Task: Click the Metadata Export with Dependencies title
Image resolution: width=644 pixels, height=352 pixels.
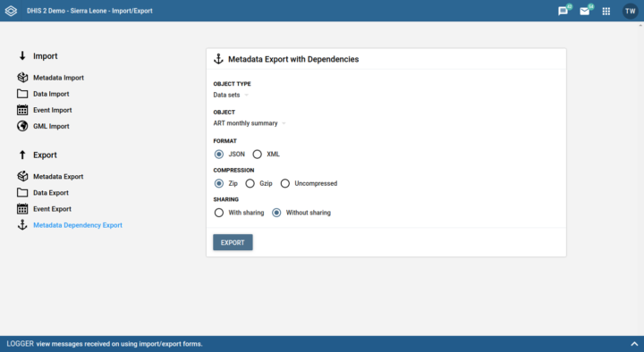Action: pyautogui.click(x=293, y=59)
